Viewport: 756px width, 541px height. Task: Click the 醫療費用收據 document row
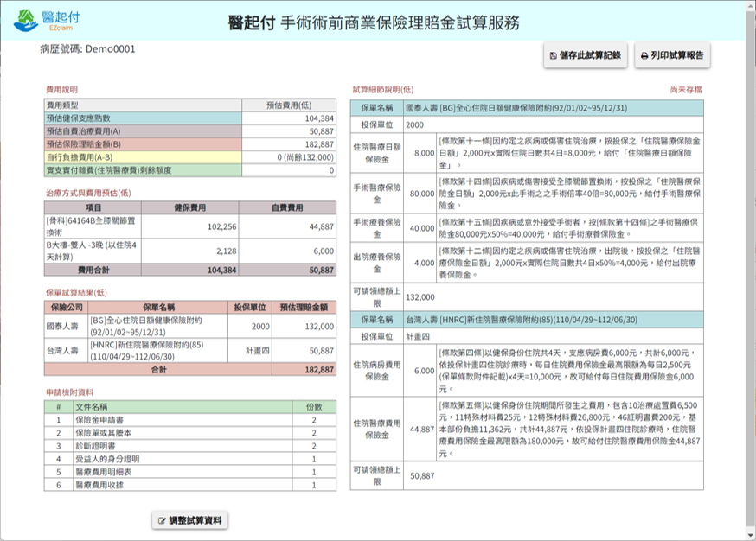[189, 484]
